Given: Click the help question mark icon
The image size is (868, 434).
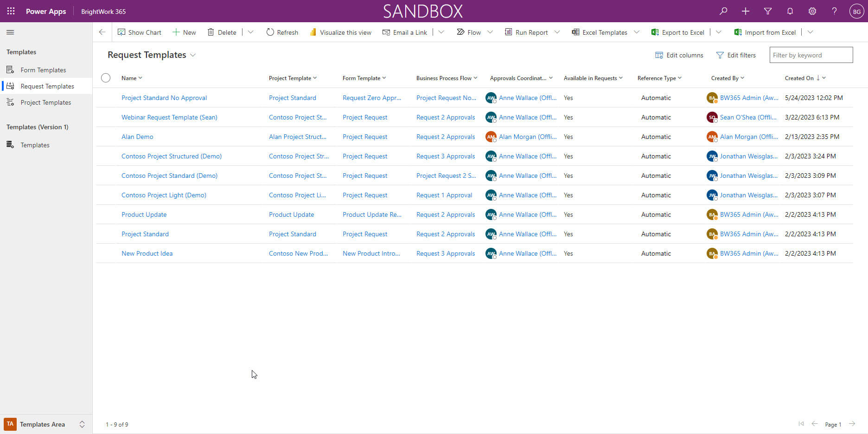Looking at the screenshot, I should coord(834,11).
